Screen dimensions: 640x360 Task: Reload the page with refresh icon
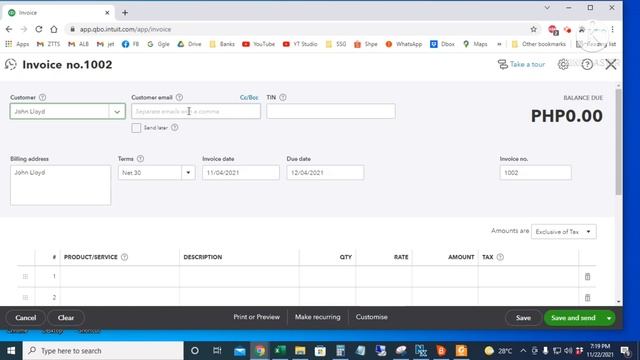click(x=39, y=29)
